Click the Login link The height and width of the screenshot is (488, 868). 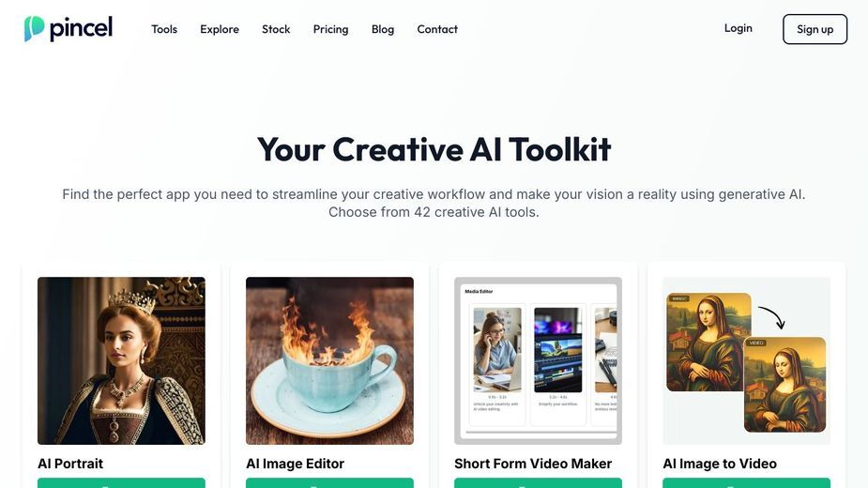click(x=738, y=28)
